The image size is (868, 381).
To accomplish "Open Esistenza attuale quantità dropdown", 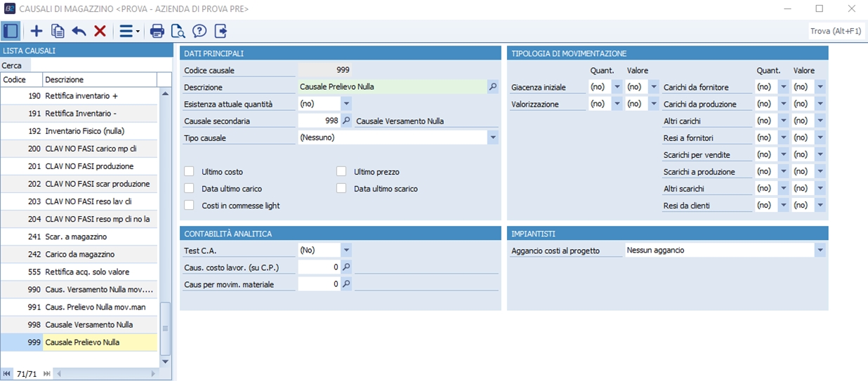I will pos(346,103).
